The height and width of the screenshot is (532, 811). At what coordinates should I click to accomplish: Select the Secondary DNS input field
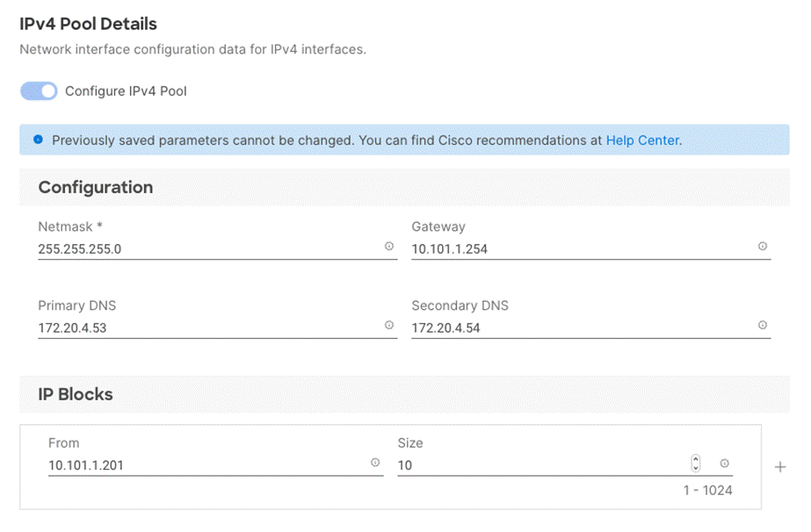point(582,327)
